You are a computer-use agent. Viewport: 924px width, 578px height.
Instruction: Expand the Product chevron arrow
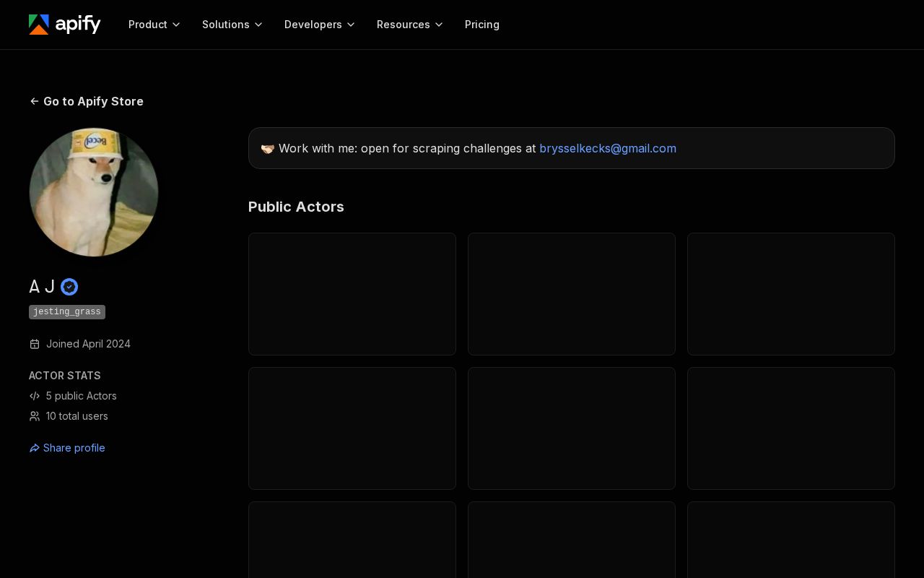pyautogui.click(x=176, y=25)
